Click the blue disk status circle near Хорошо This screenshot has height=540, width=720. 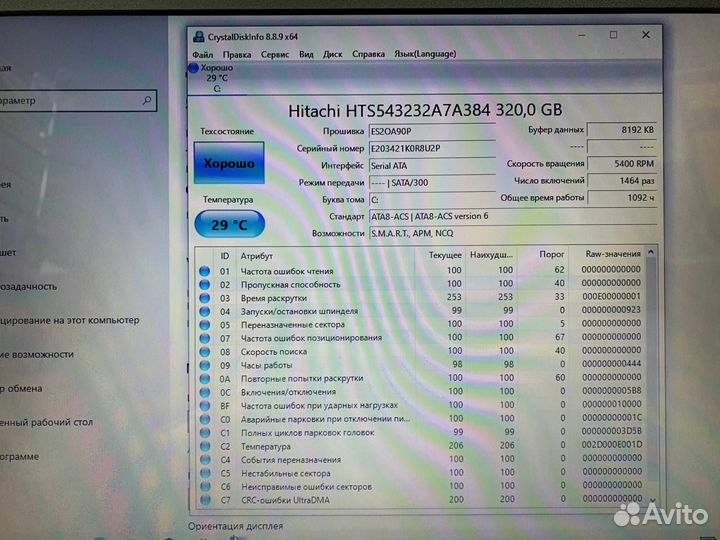[193, 68]
